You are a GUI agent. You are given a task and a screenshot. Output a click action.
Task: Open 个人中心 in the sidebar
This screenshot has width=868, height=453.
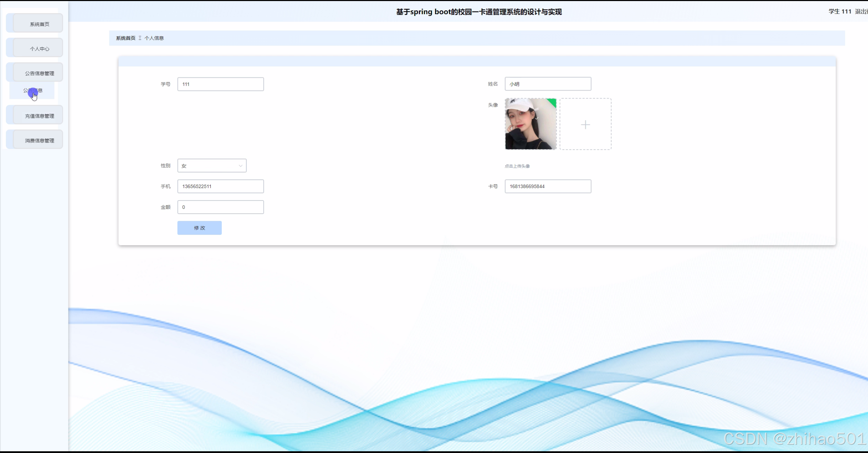coord(39,49)
